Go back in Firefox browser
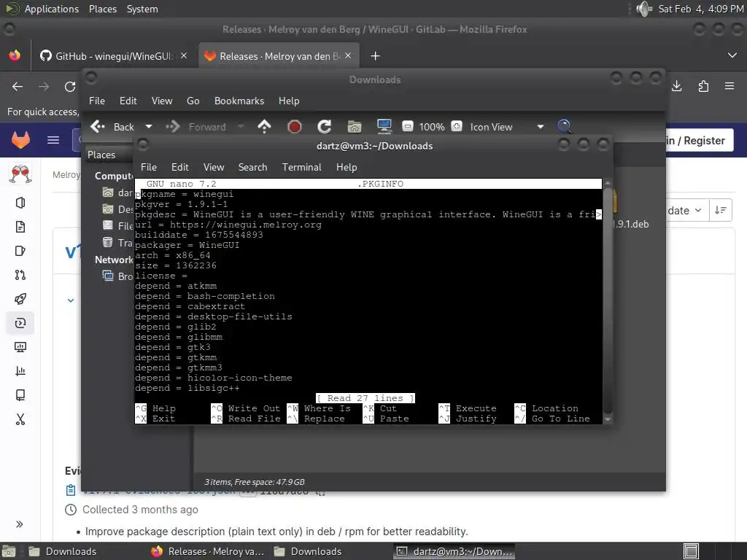Viewport: 747px width, 560px height. pyautogui.click(x=18, y=87)
